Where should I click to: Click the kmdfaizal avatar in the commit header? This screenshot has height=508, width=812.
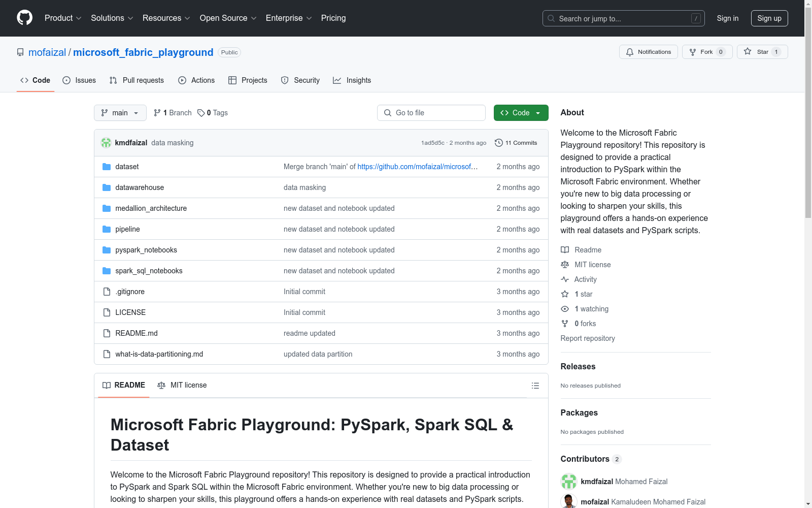click(x=106, y=143)
